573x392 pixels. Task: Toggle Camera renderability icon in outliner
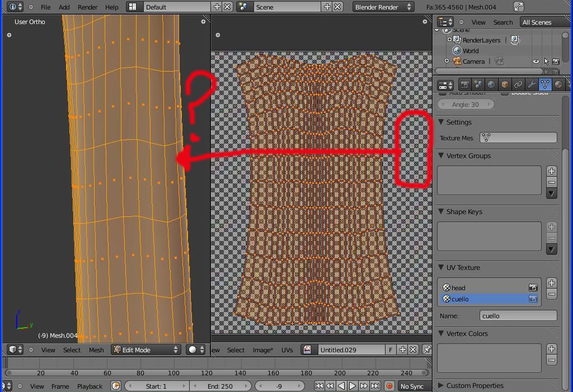tap(556, 62)
